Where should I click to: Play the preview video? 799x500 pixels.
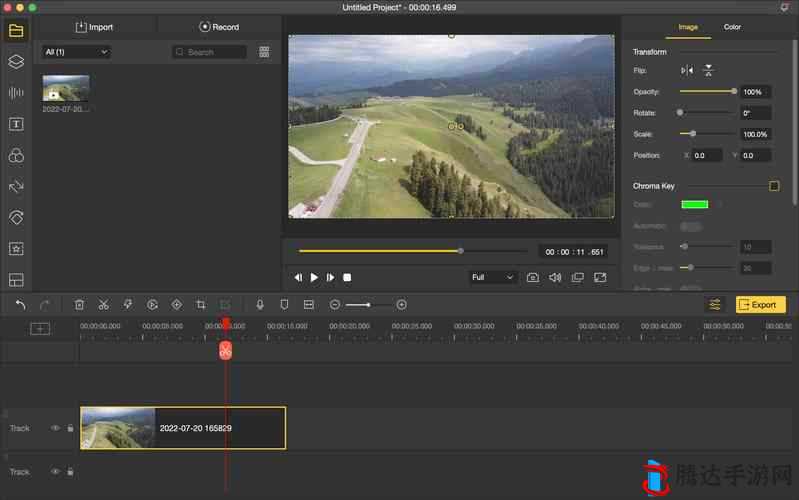coord(314,277)
